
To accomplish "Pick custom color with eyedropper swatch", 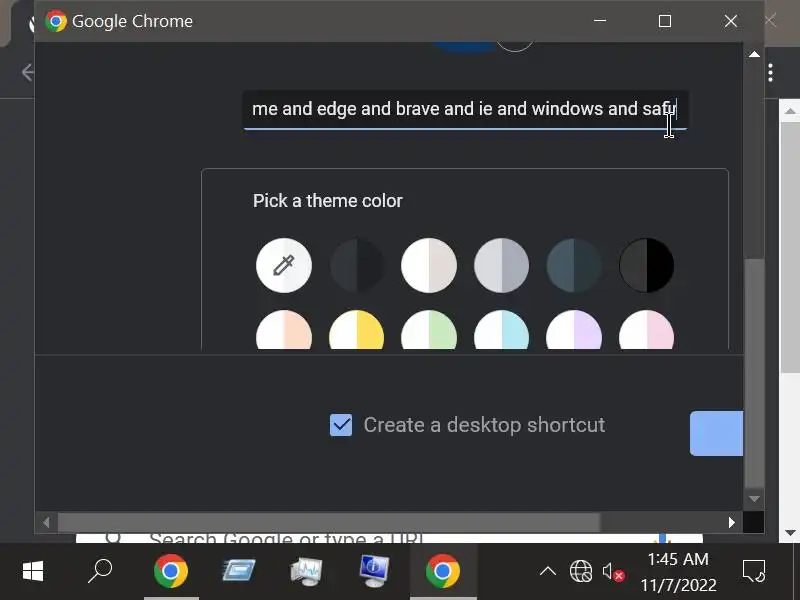I will tap(284, 265).
